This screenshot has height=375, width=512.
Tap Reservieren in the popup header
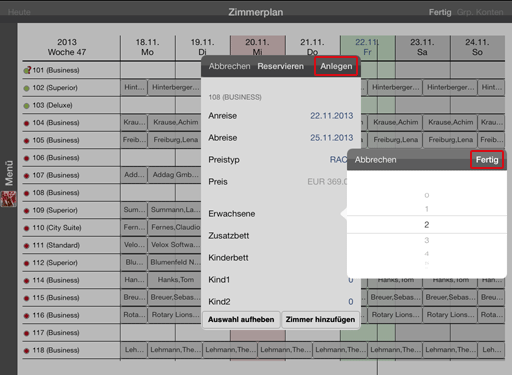(280, 66)
